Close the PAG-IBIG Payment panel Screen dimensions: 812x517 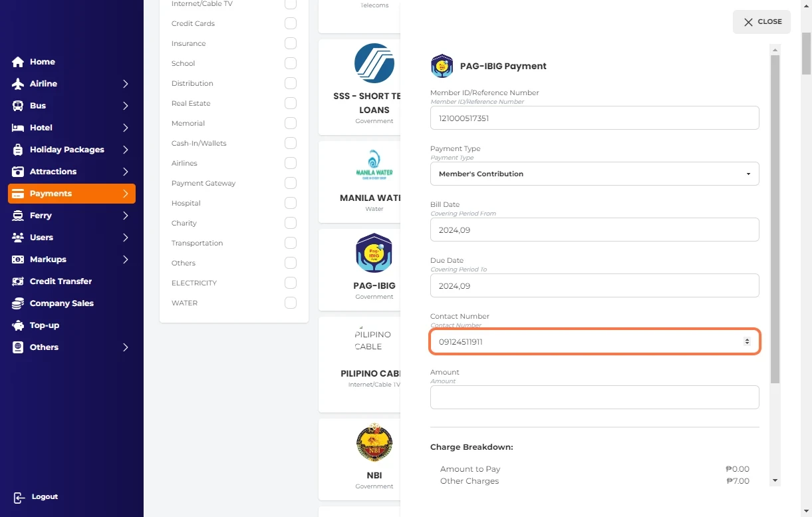point(761,22)
